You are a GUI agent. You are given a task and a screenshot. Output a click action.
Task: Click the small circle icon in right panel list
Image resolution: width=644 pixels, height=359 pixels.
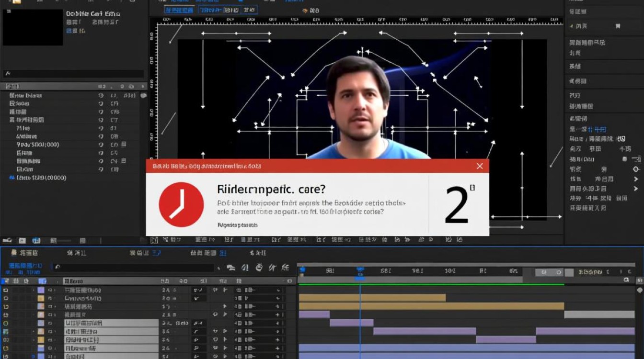pyautogui.click(x=636, y=169)
